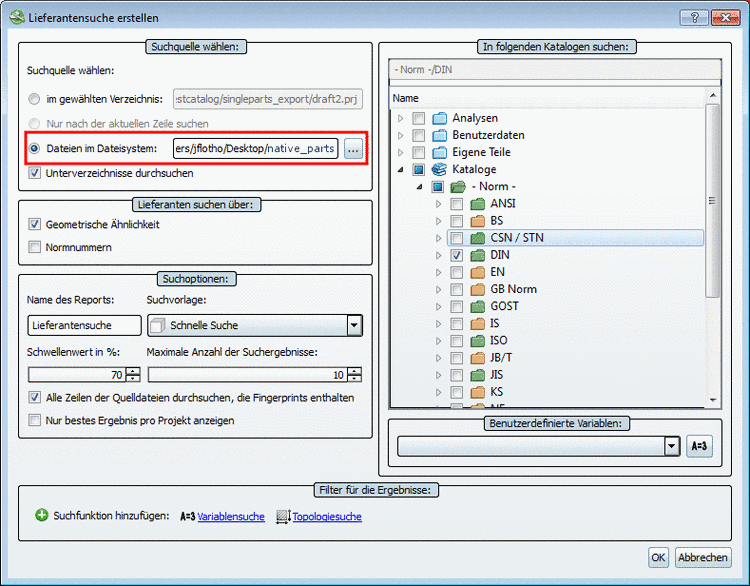Click the IS folder icon

pyautogui.click(x=477, y=324)
